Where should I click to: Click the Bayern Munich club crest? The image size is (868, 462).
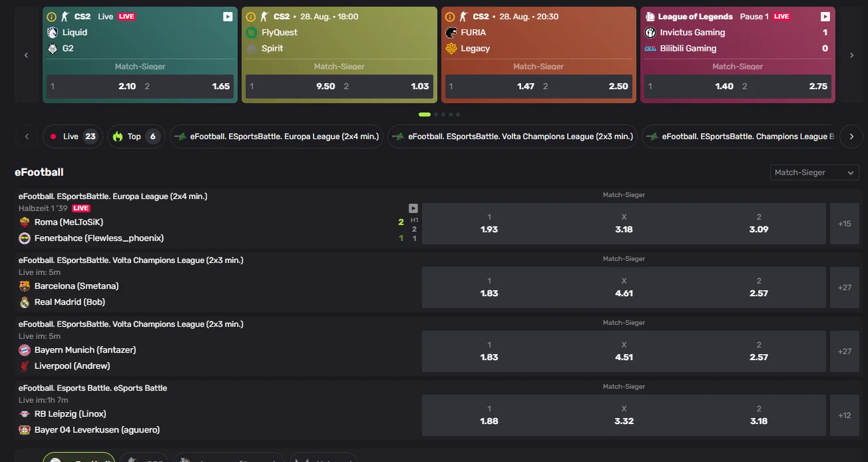click(x=25, y=350)
